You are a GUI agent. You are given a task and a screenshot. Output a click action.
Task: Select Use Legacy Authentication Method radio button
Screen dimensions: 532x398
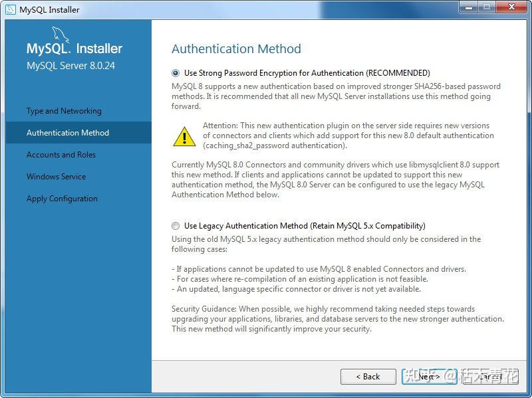click(x=176, y=226)
